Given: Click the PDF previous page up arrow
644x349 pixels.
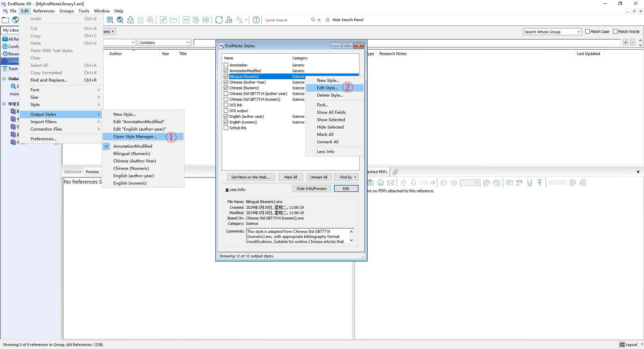Looking at the screenshot, I should [404, 183].
